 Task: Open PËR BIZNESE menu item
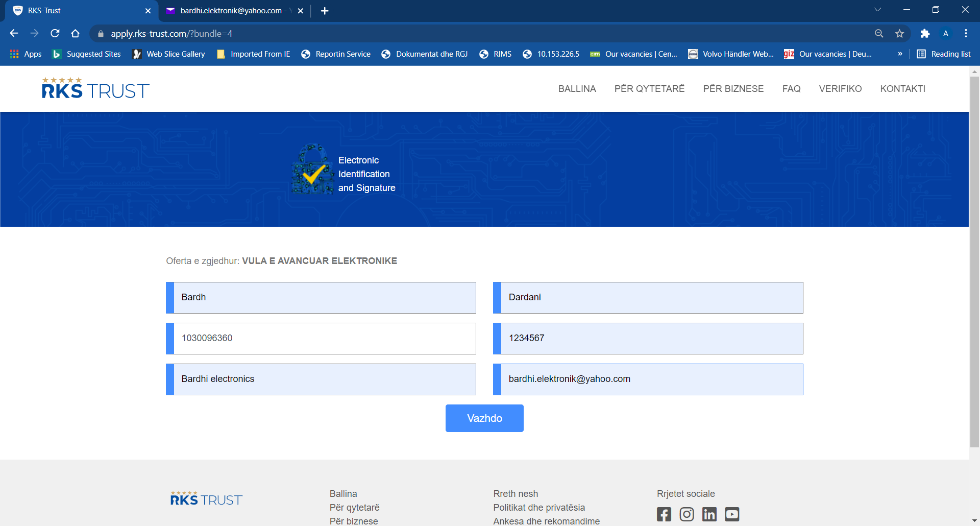(733, 89)
